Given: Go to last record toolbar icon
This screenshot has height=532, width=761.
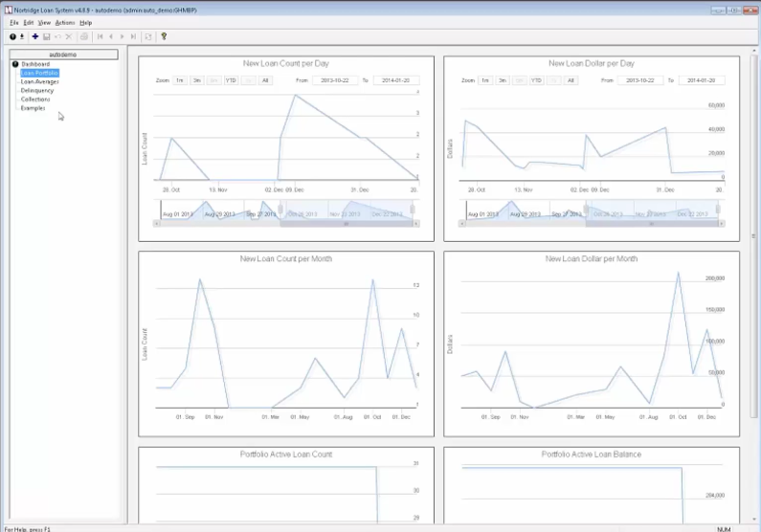Looking at the screenshot, I should [x=133, y=36].
